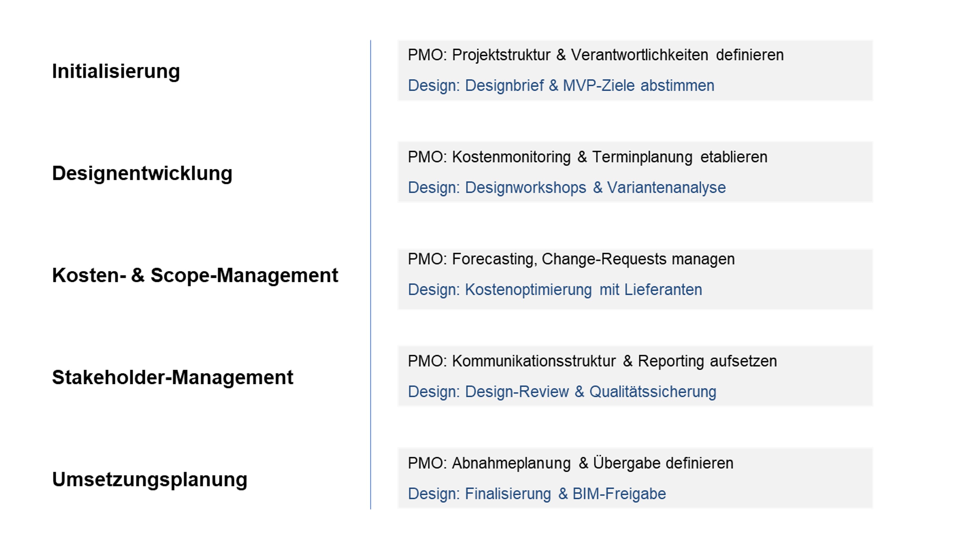Select PMO: Forecasting, Change-Requests managen text
Screen dimensions: 980x544
(x=571, y=259)
